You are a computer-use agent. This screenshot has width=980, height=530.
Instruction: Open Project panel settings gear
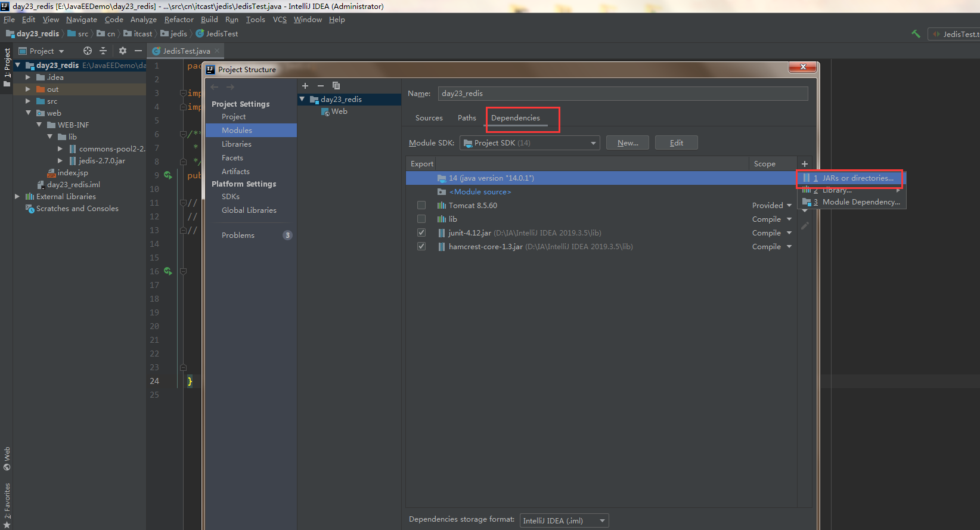(x=123, y=51)
